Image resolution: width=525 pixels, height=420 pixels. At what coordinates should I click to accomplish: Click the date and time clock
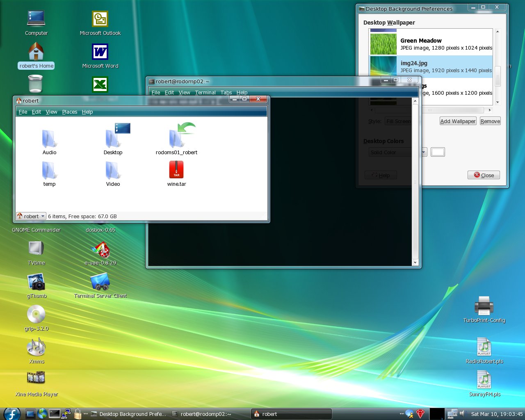tap(497, 414)
